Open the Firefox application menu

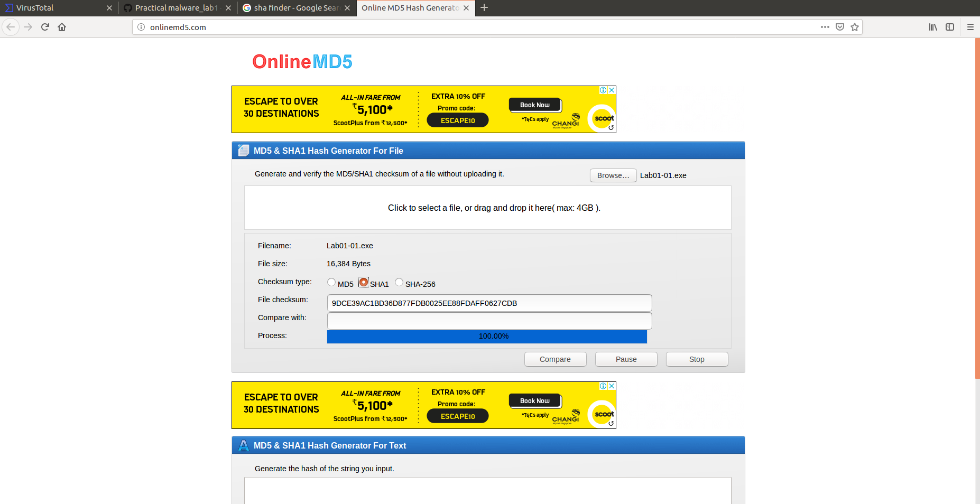pyautogui.click(x=970, y=27)
